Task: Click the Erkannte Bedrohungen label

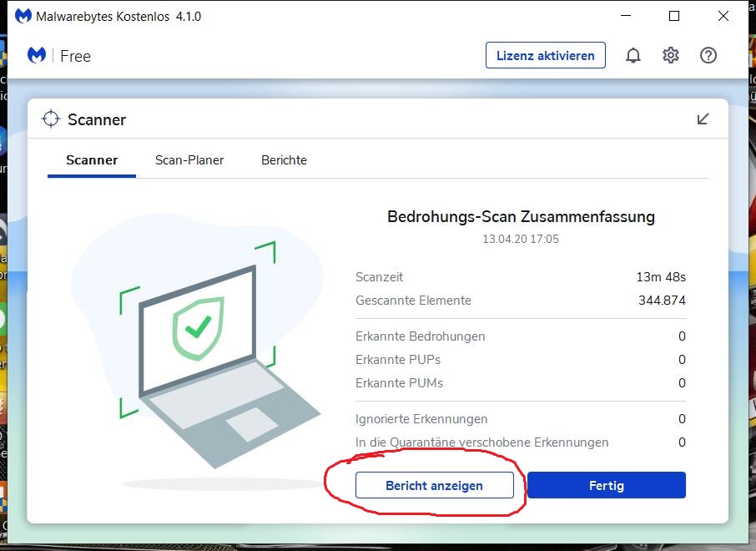Action: [x=420, y=336]
